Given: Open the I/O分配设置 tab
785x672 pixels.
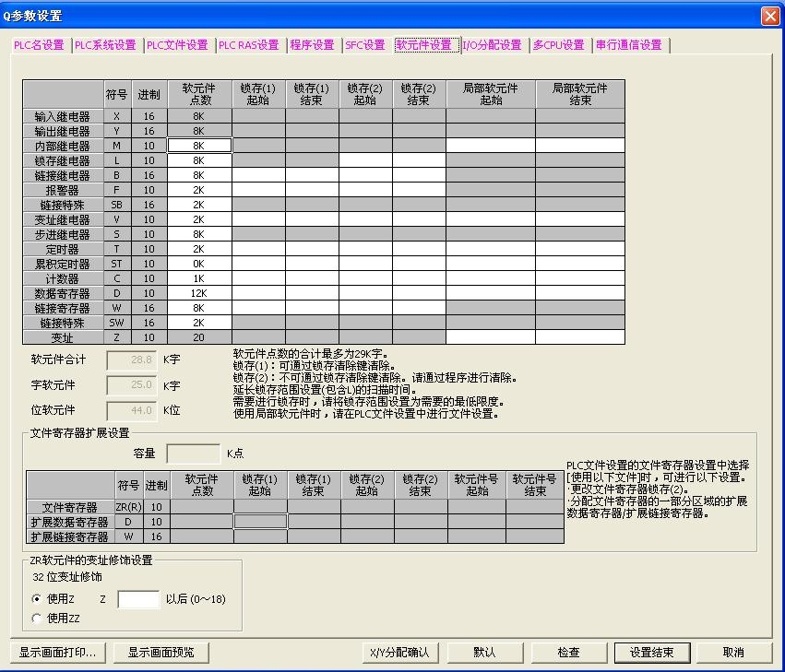Looking at the screenshot, I should click(493, 45).
